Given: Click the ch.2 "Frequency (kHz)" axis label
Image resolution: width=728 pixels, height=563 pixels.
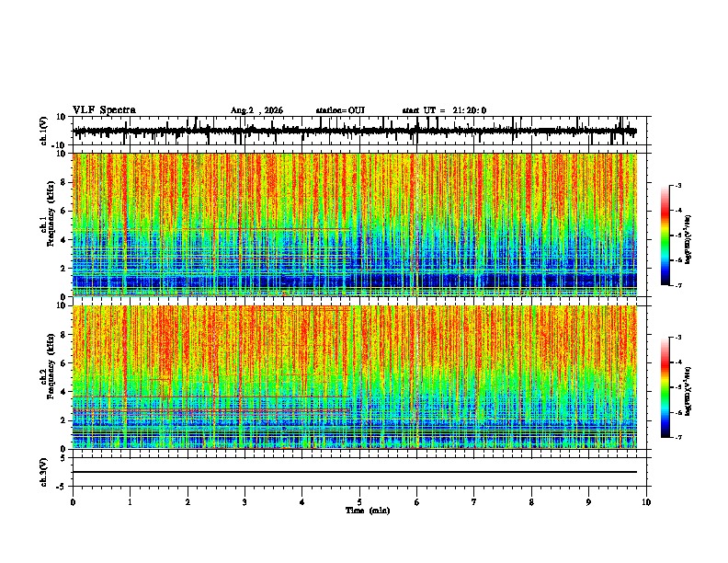Looking at the screenshot, I should (x=51, y=366).
